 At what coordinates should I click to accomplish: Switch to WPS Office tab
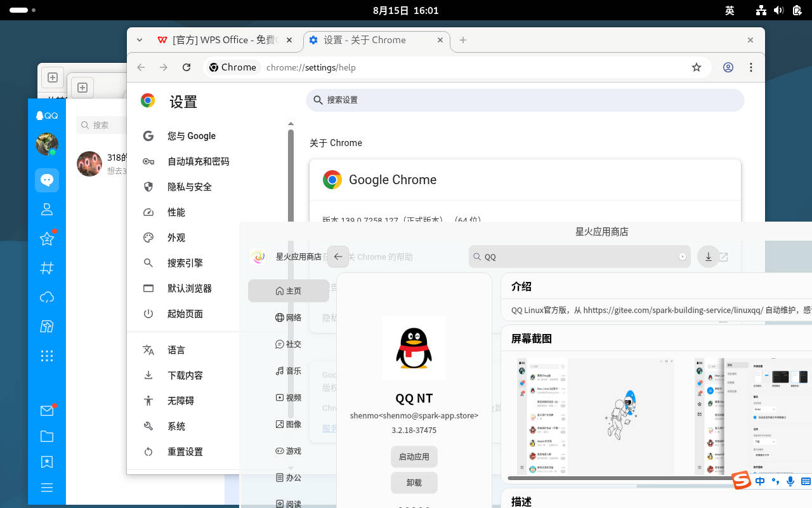pyautogui.click(x=225, y=40)
